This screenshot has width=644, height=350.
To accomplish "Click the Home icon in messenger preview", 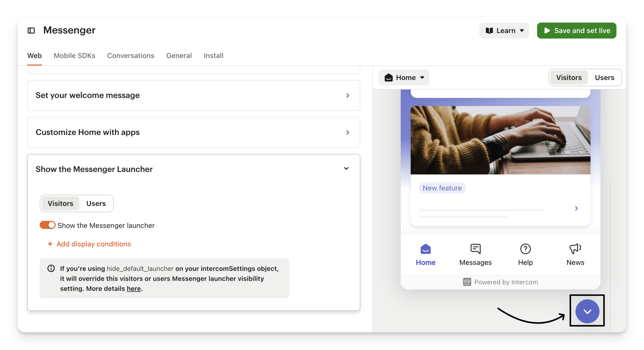I will (425, 249).
